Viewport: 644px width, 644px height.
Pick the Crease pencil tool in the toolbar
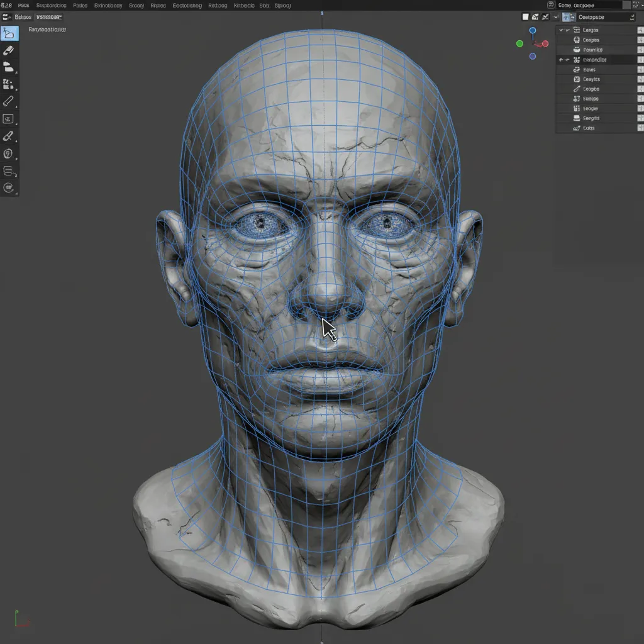(10, 101)
